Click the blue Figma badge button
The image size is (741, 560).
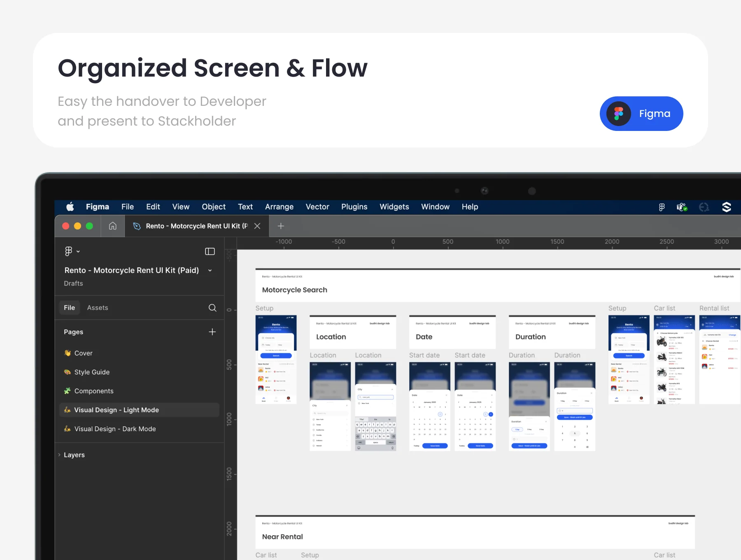641,114
